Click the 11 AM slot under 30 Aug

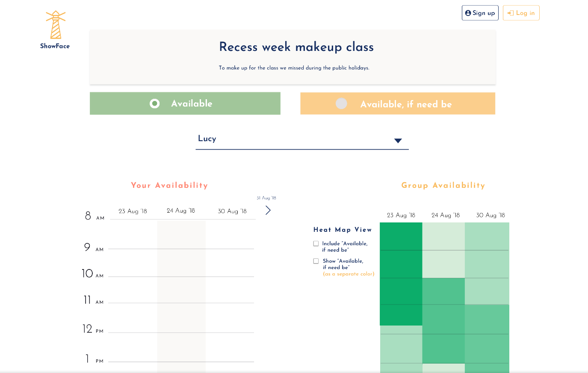tap(230, 317)
